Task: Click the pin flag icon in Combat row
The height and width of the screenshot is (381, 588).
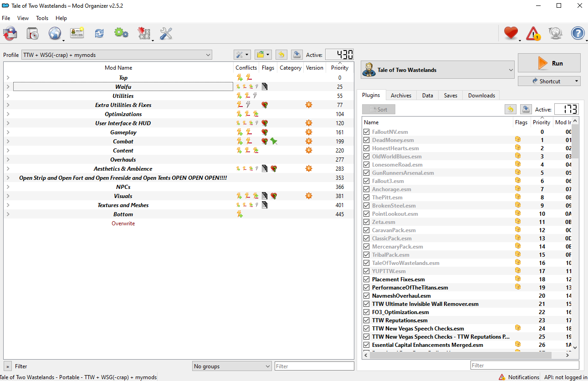Action: (273, 141)
